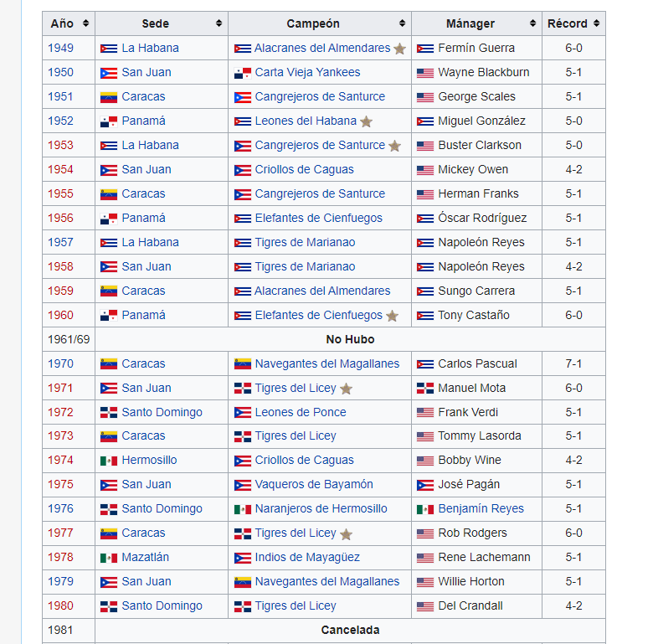Click Venezuela flag in 1951 Caracas row
This screenshot has height=644, width=653.
tap(109, 97)
